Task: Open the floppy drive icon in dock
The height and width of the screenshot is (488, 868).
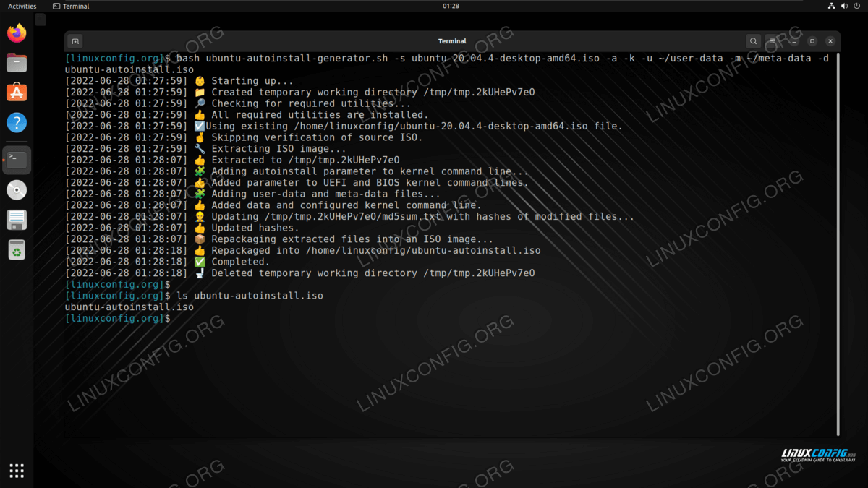Action: tap(17, 220)
